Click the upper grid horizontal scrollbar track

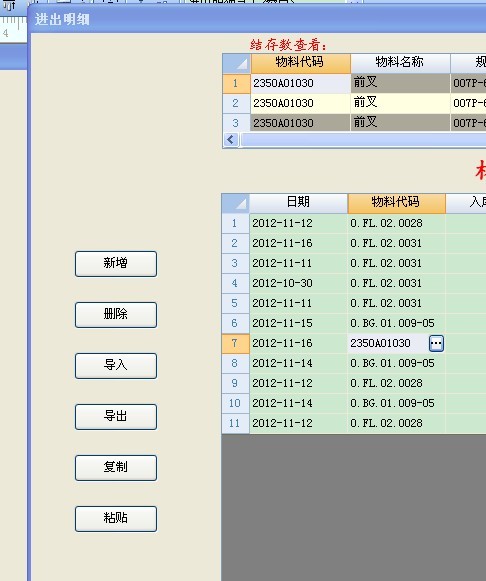[x=363, y=140]
